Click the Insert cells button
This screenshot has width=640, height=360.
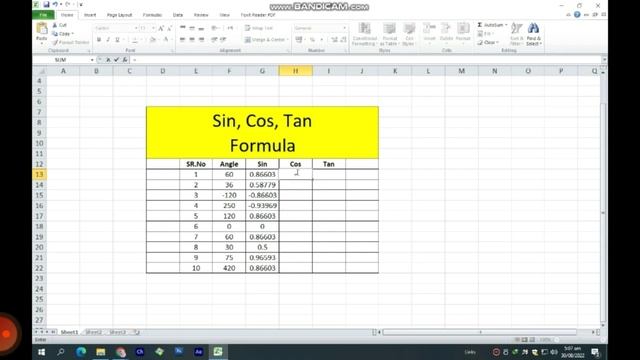coord(429,33)
